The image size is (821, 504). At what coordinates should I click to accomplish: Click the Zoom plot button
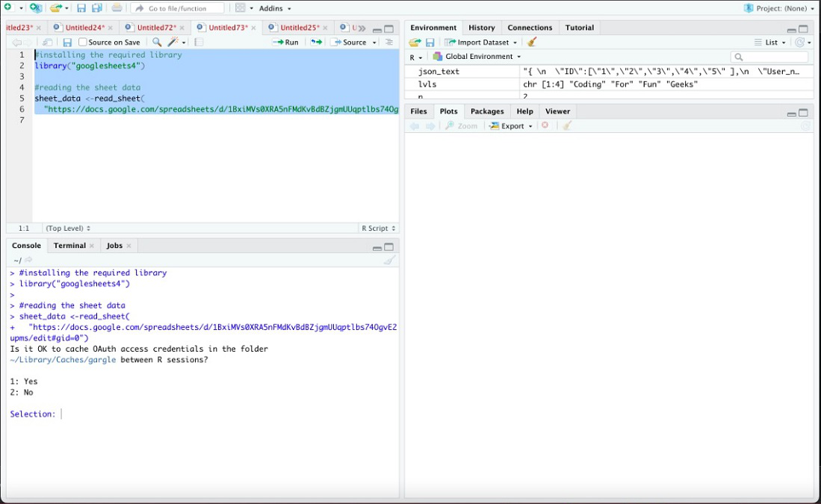[x=461, y=126]
